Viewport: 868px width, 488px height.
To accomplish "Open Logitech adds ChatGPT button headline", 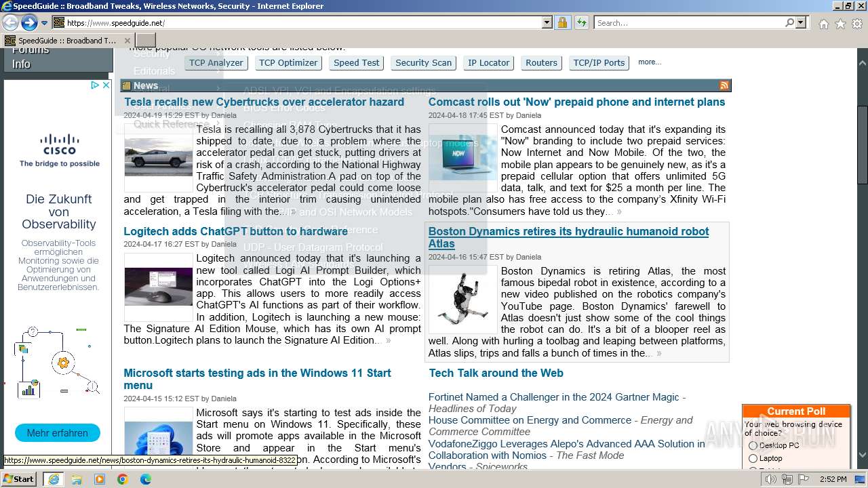I will (235, 232).
